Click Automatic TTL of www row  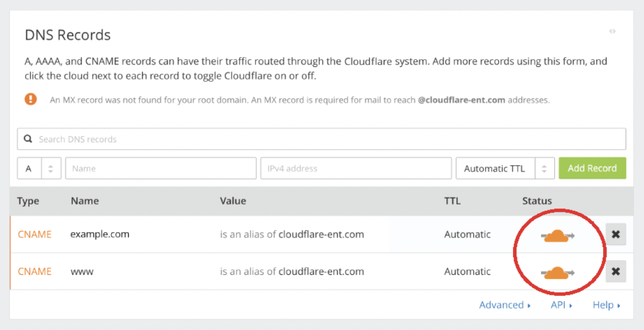pyautogui.click(x=467, y=271)
